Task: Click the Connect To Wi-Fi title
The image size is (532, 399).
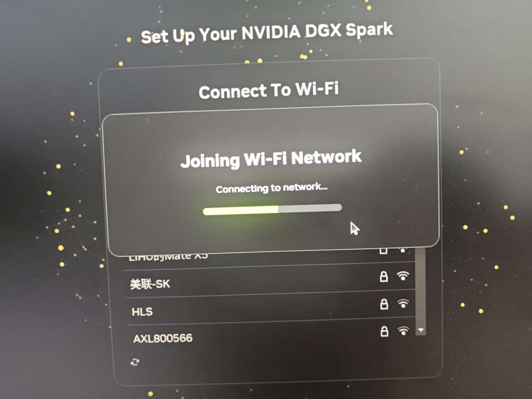Action: pos(268,90)
